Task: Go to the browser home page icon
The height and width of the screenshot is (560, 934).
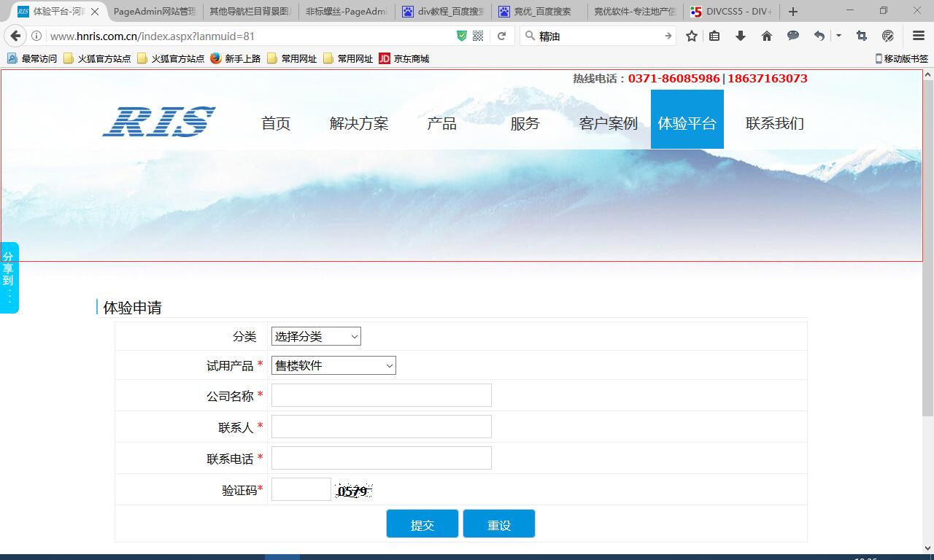Action: (x=766, y=36)
